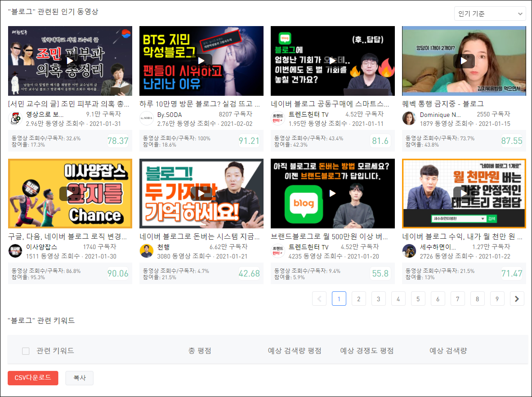This screenshot has width=532, height=397.
Task: Click score value 81.6
Action: coord(380,141)
